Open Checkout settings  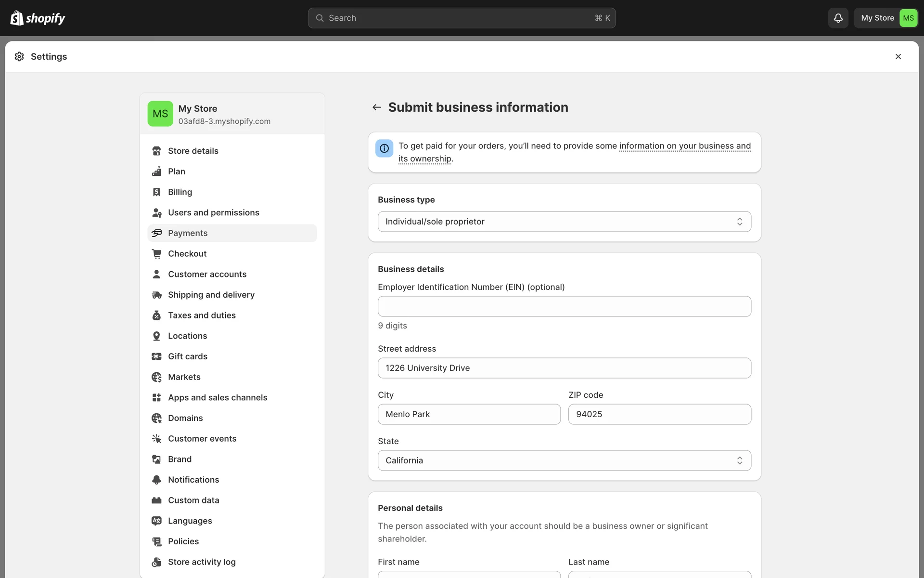[x=187, y=254]
